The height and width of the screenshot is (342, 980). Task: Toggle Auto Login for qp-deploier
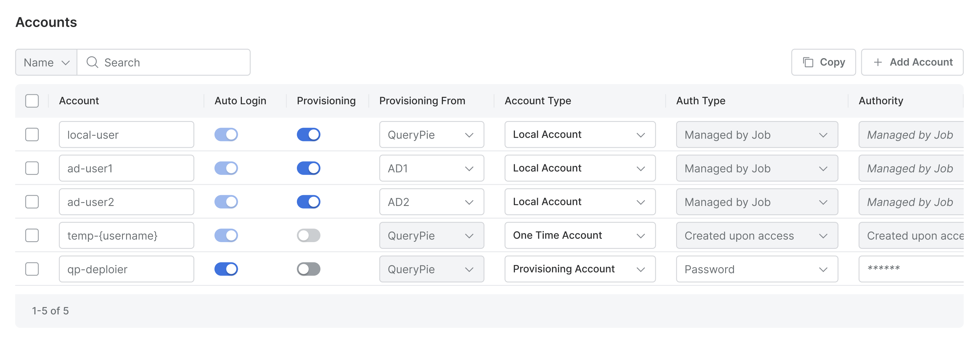coord(226,269)
